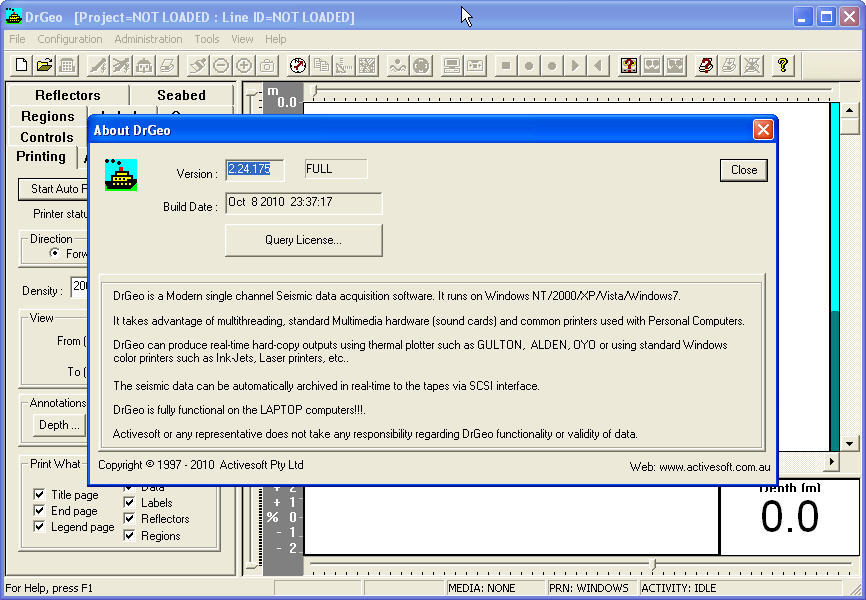Click the bottom horizontal slider handle
Viewport: 866px width, 600px height.
click(x=653, y=564)
